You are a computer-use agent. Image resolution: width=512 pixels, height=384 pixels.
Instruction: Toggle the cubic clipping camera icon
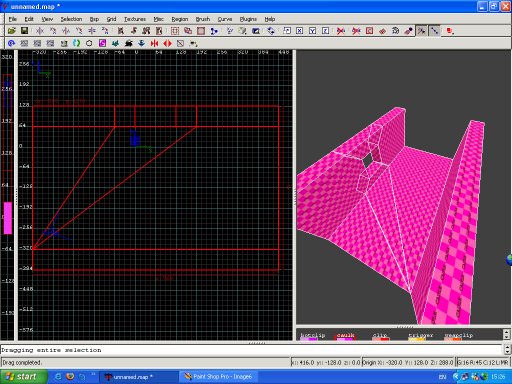(x=256, y=31)
